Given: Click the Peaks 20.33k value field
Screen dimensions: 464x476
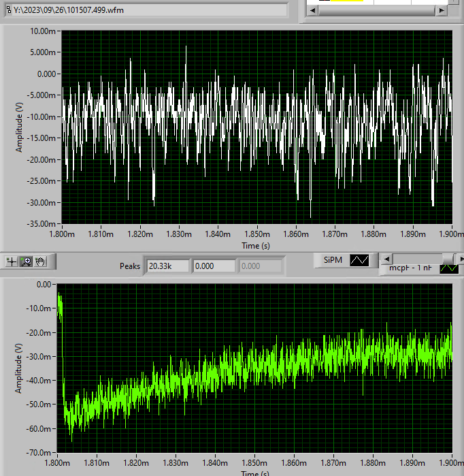Looking at the screenshot, I should pyautogui.click(x=167, y=266).
